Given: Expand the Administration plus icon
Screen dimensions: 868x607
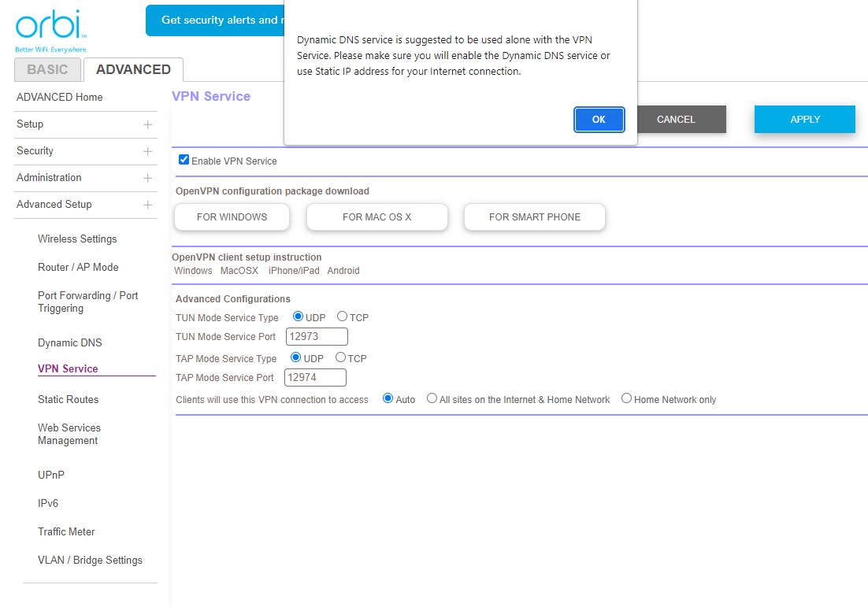Looking at the screenshot, I should 147,178.
